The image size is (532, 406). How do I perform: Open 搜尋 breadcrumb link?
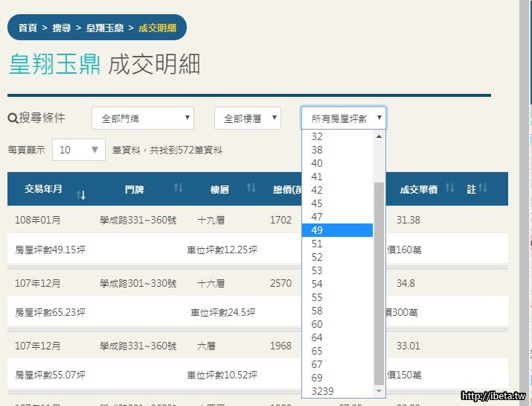tap(62, 28)
